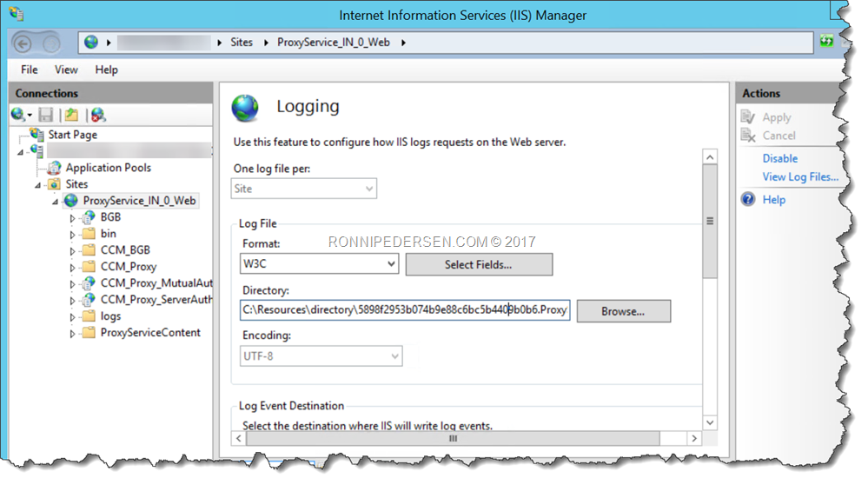Click in the log Directory path field
Image resolution: width=868 pixels, height=485 pixels.
[x=405, y=309]
